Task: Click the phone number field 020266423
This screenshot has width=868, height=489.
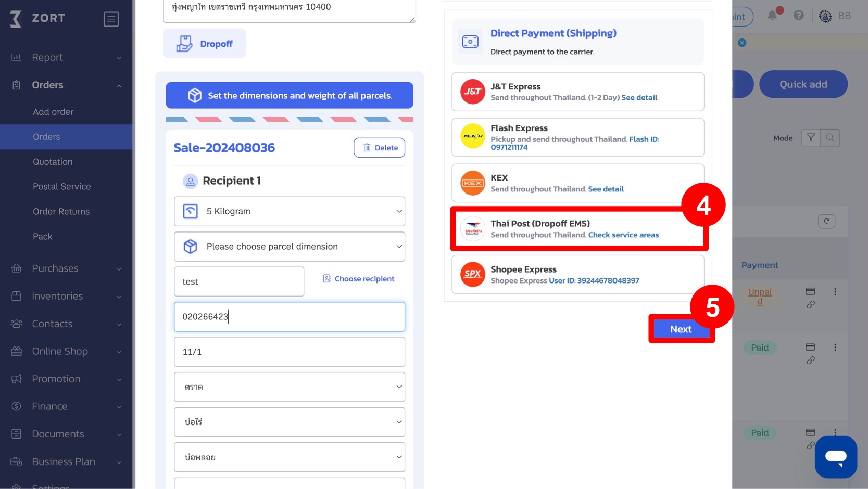Action: 290,317
